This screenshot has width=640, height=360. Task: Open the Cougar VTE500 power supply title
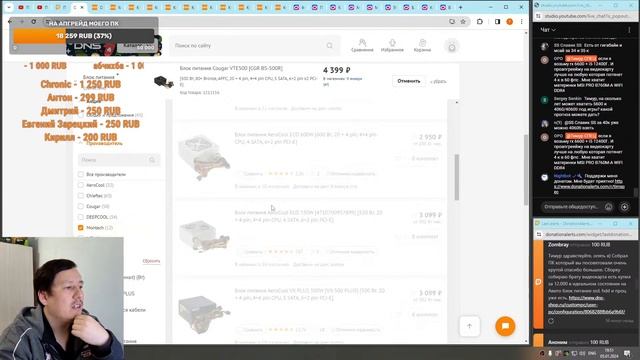[x=231, y=68]
